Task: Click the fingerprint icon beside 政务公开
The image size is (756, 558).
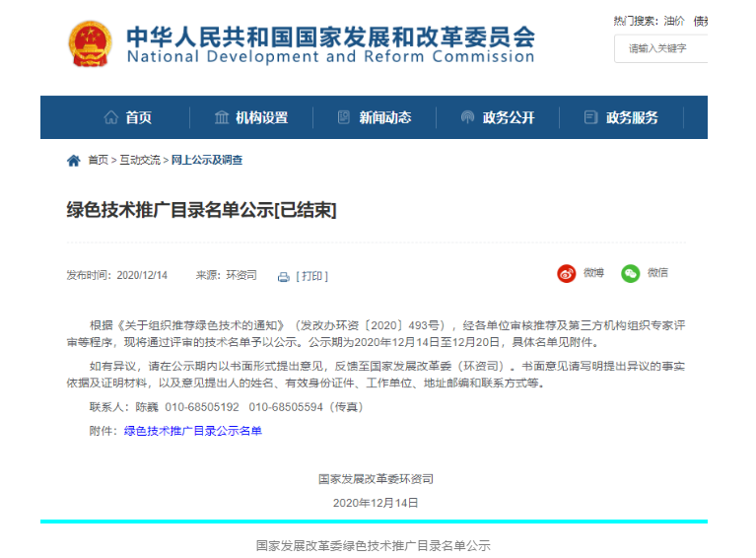Action: [467, 117]
